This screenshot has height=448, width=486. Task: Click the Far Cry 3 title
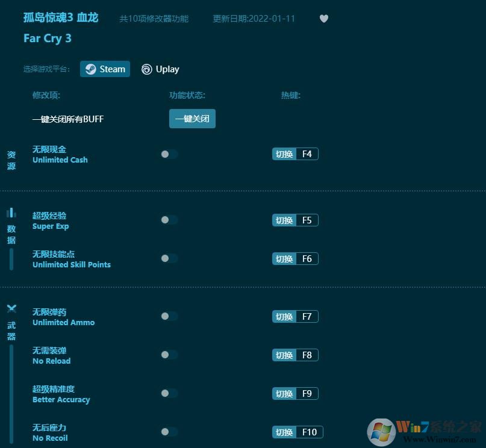pos(48,39)
